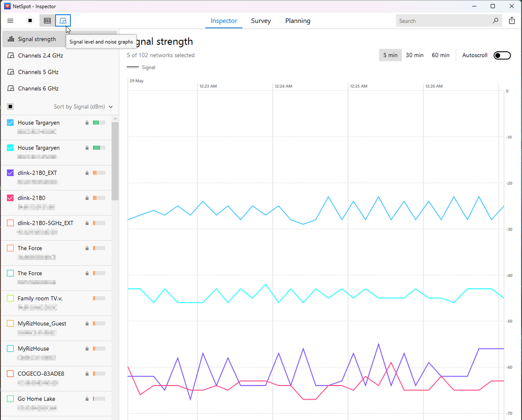This screenshot has width=522, height=420.
Task: Click the share icon in top right
Action: (512, 21)
